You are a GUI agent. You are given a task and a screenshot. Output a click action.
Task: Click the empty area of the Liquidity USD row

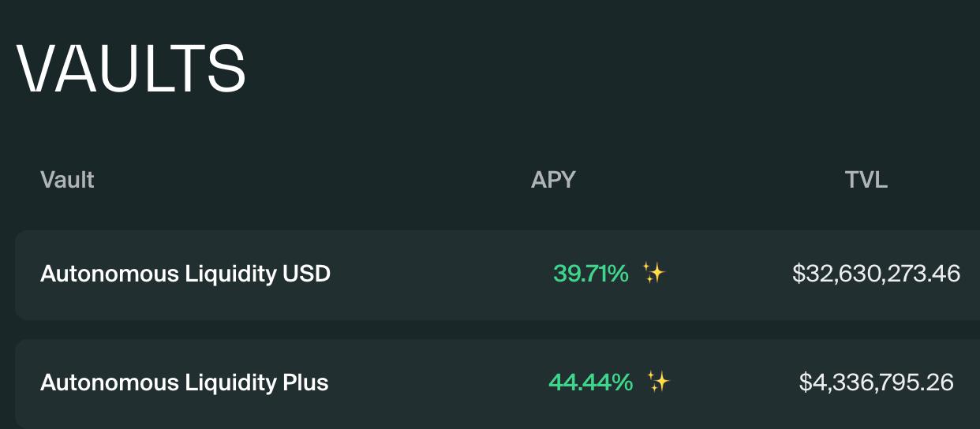(442, 274)
